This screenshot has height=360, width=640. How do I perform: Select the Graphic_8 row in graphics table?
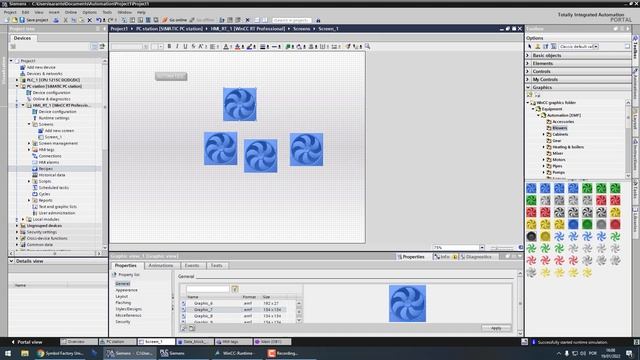[x=233, y=316]
